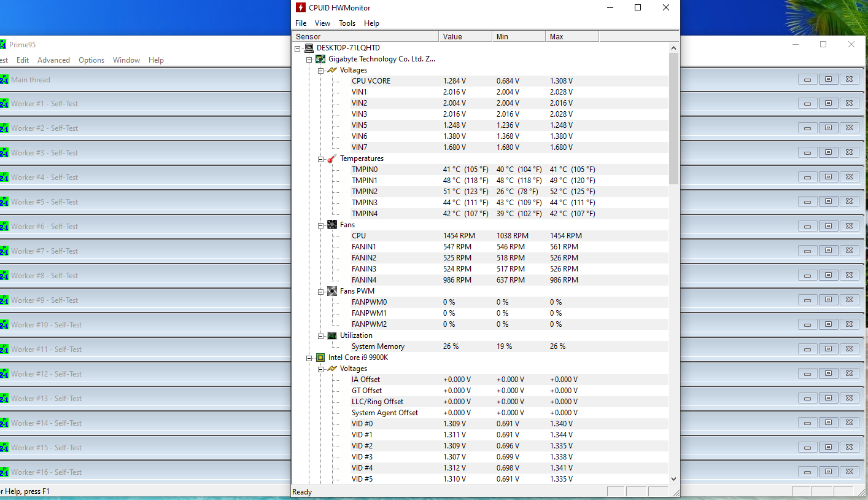Open the Prime95 Options menu
Image resolution: width=868 pixels, height=500 pixels.
91,60
